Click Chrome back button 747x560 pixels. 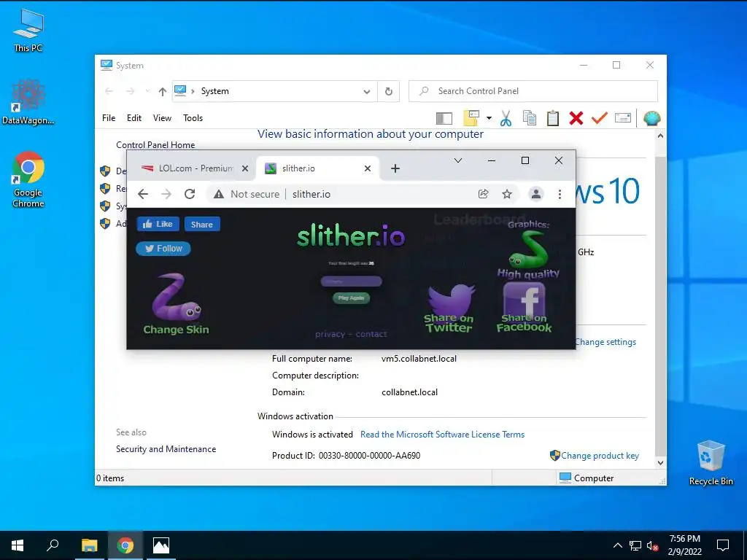143,194
